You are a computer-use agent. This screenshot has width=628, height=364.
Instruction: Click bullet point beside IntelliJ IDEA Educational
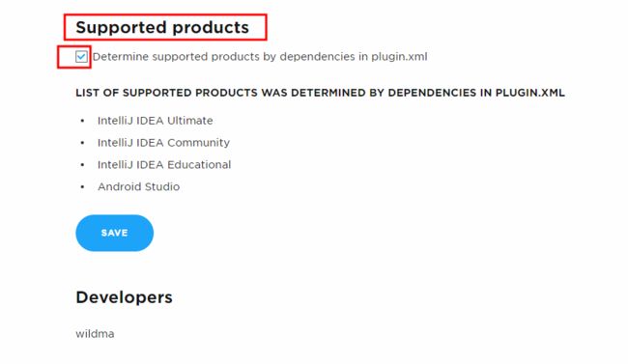pyautogui.click(x=82, y=164)
